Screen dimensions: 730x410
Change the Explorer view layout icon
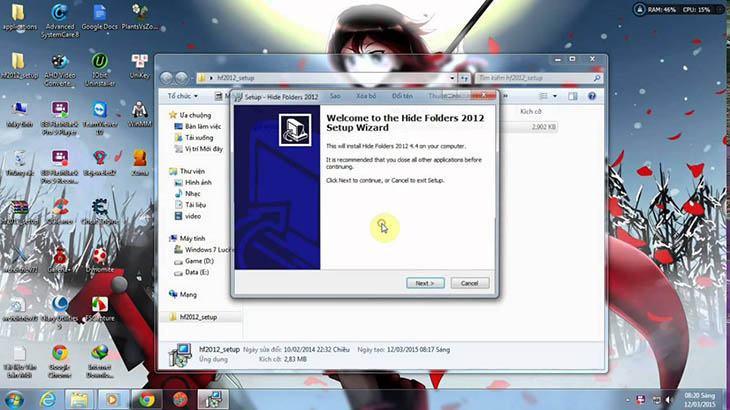543,96
